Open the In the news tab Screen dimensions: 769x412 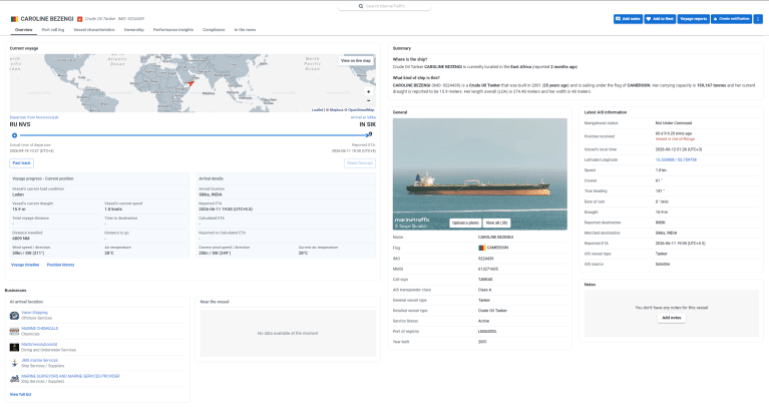pos(245,30)
